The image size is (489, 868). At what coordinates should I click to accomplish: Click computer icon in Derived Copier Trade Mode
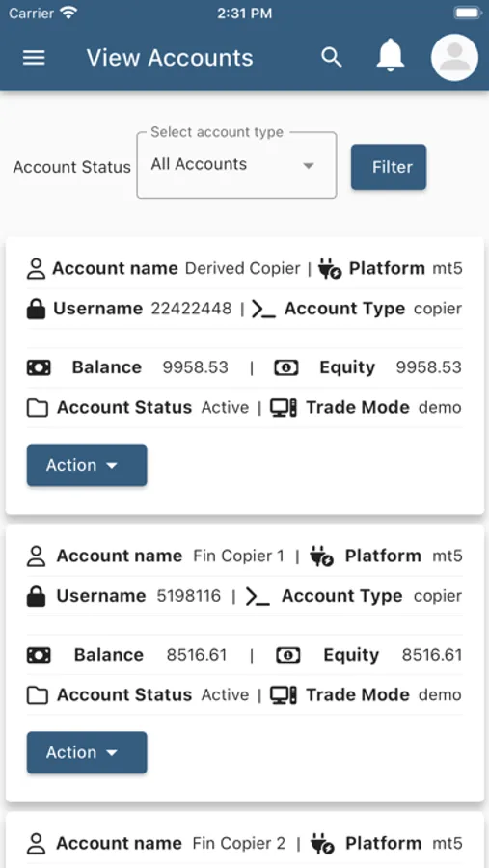coord(284,408)
